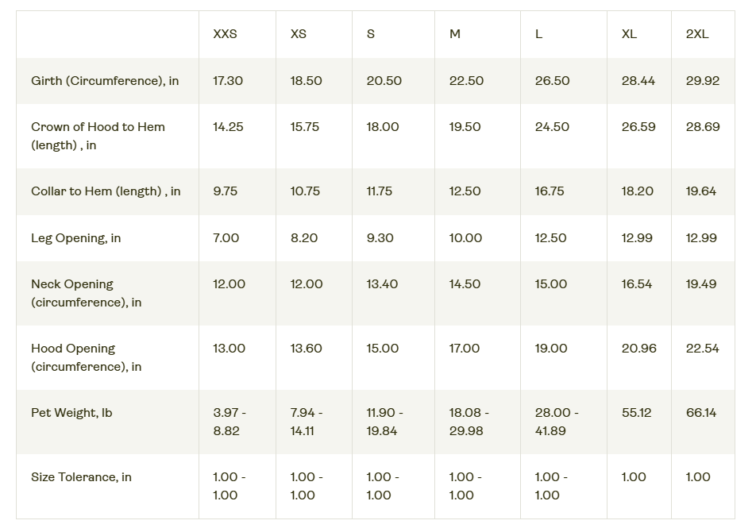Screen dimensions: 756x532
Task: Select the XS size column header
Action: [299, 34]
